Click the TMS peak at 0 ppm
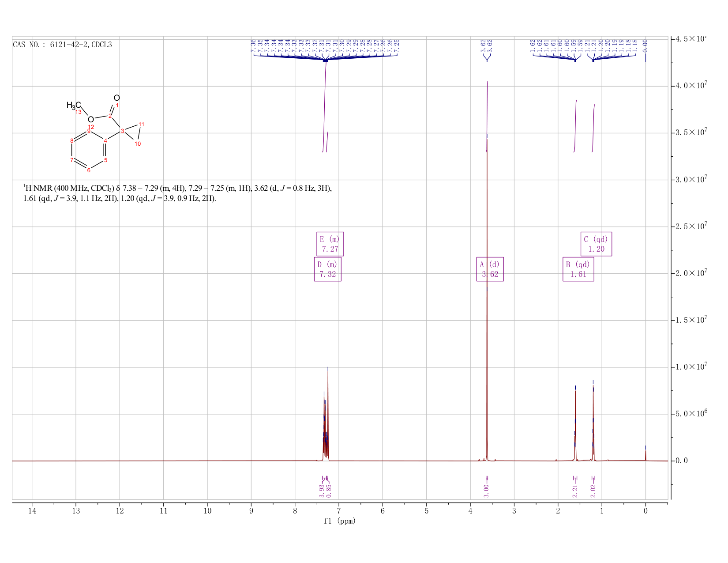This screenshot has width=728, height=563. [x=645, y=455]
